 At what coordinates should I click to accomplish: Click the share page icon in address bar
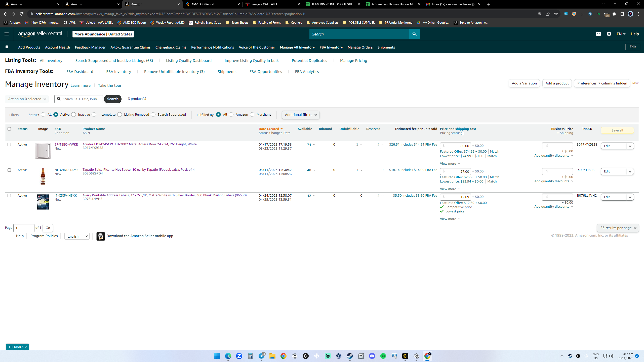[x=548, y=14]
